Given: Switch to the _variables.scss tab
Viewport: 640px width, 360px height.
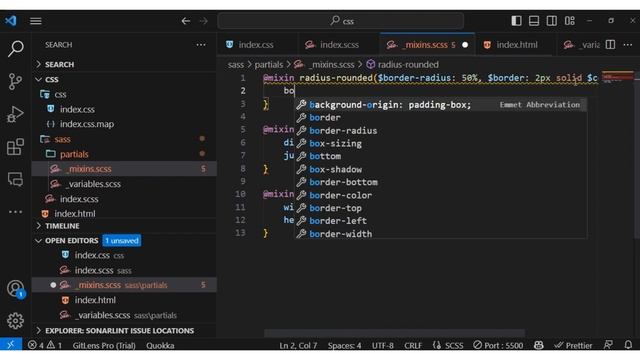Looking at the screenshot, I should click(582, 44).
